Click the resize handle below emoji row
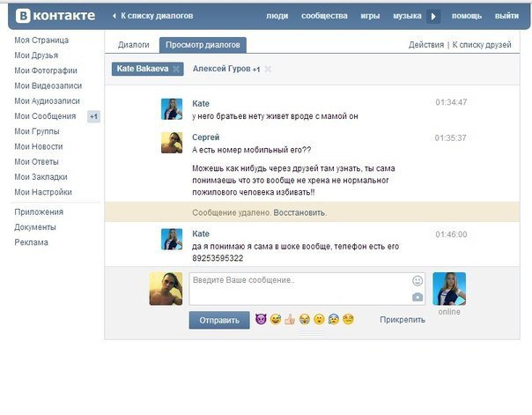Screen dimensions: 532x415 click(x=312, y=335)
